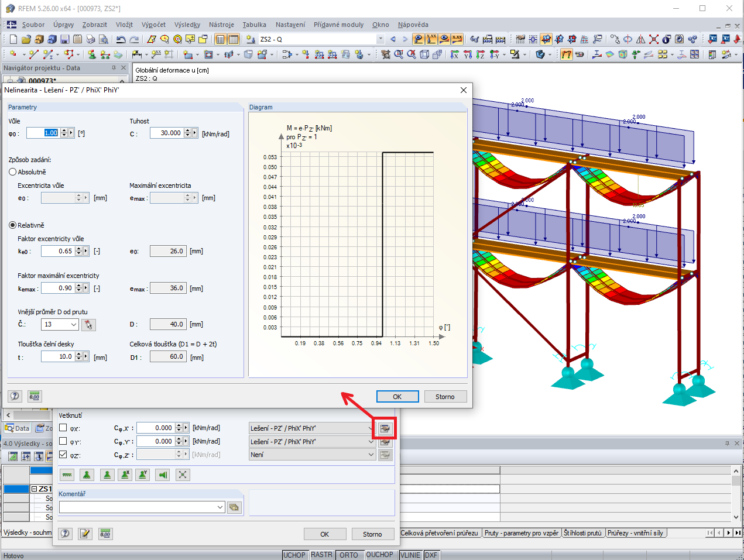Select the Relativně radio button

point(12,225)
